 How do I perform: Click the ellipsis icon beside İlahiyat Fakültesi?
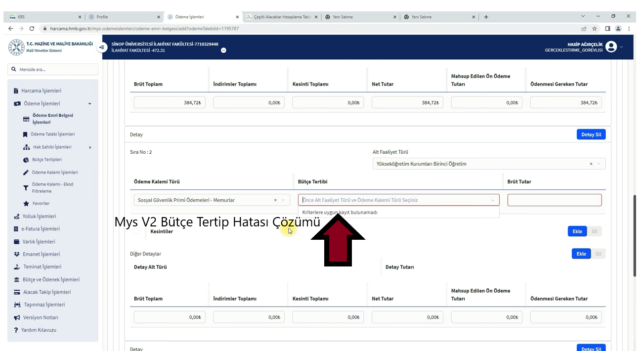point(223,50)
